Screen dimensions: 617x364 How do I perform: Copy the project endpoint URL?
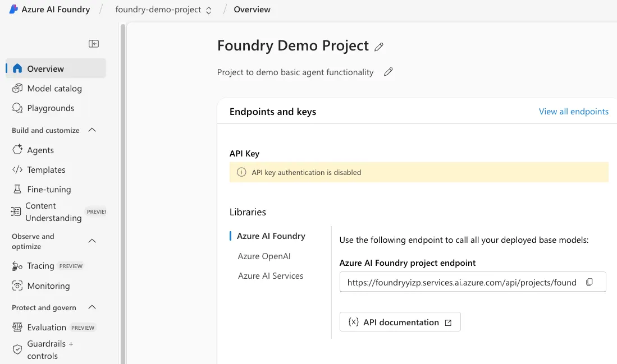589,282
